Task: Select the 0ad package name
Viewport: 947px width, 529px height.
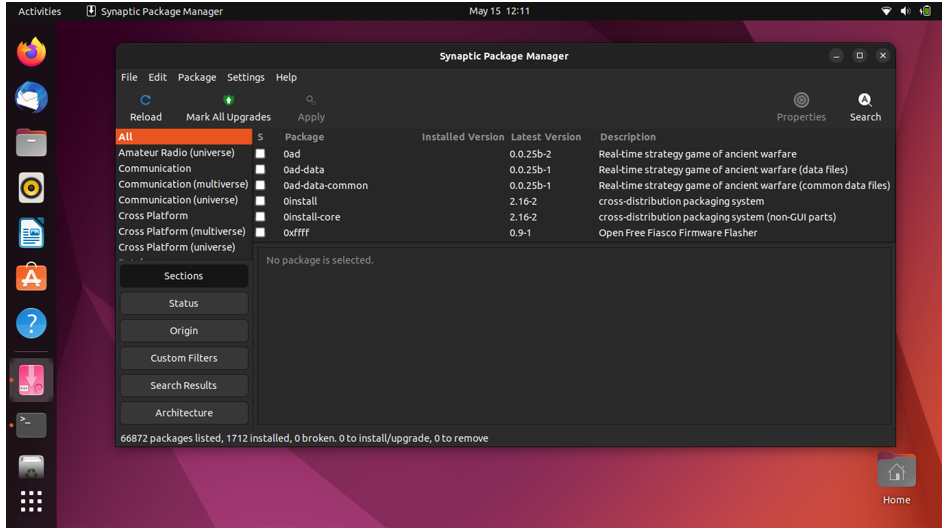Action: (x=292, y=154)
